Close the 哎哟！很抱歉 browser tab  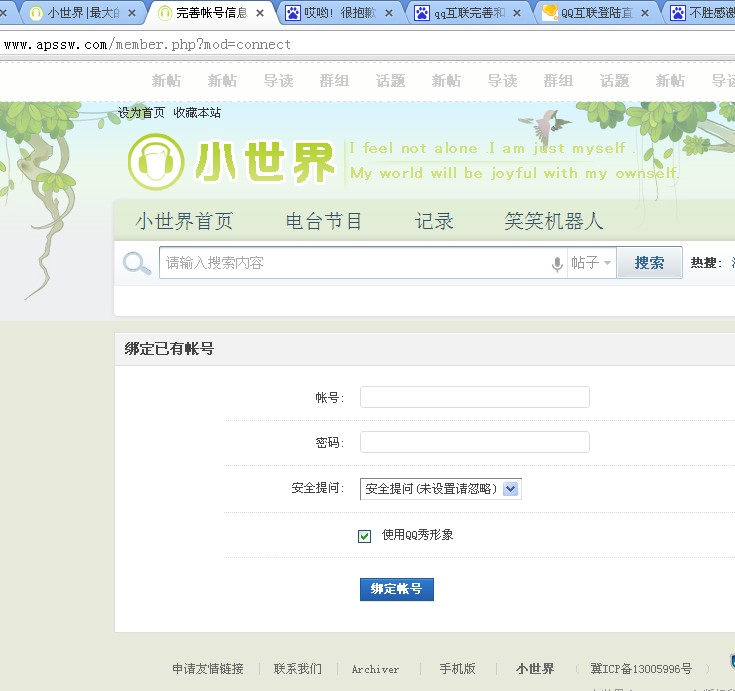(x=389, y=13)
